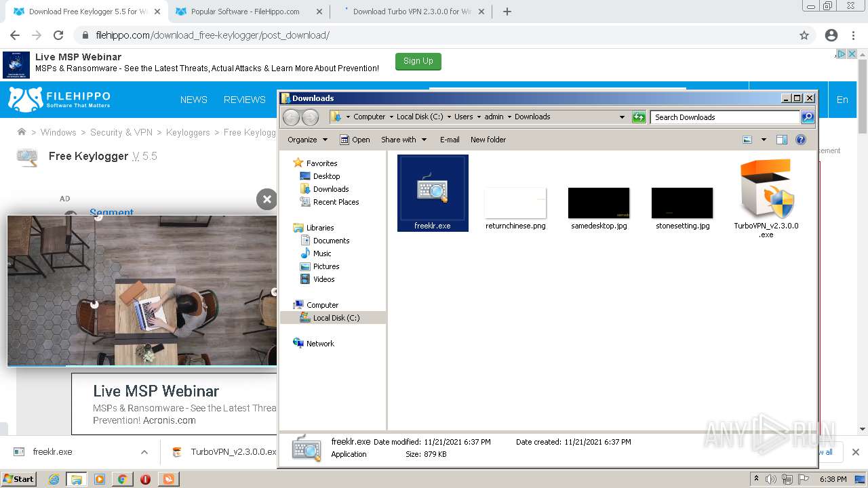Open Recent Places in the navigation pane
This screenshot has width=868, height=488.
click(336, 202)
